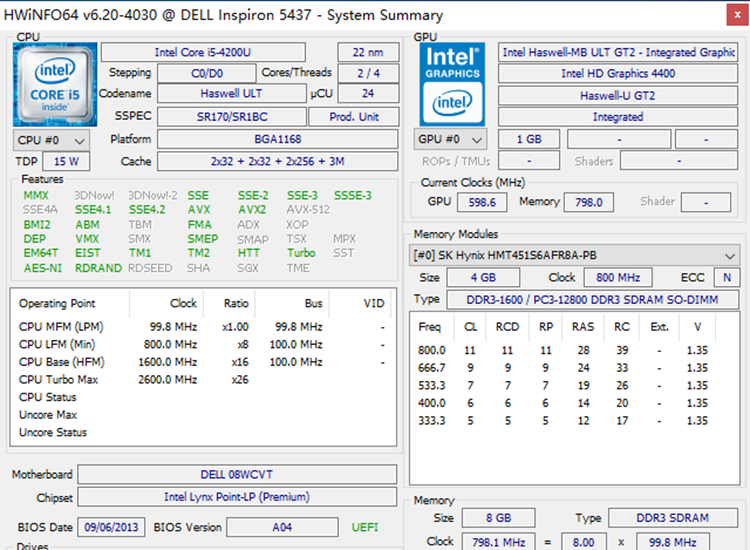Viewport: 750px width, 550px height.
Task: Open the GPU #0 selector dropdown
Action: pos(450,139)
